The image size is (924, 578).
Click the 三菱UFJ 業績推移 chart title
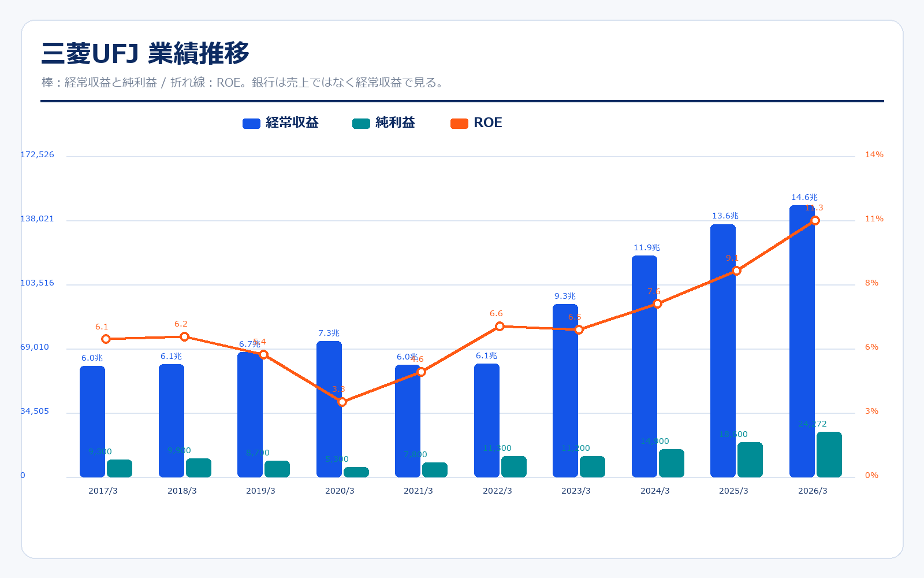[x=146, y=53]
